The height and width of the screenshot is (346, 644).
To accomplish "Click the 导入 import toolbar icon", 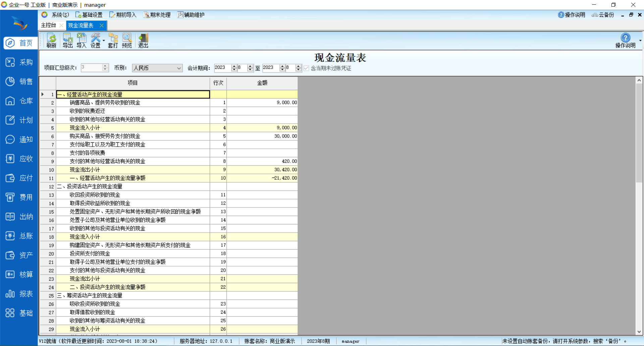I will coord(82,41).
